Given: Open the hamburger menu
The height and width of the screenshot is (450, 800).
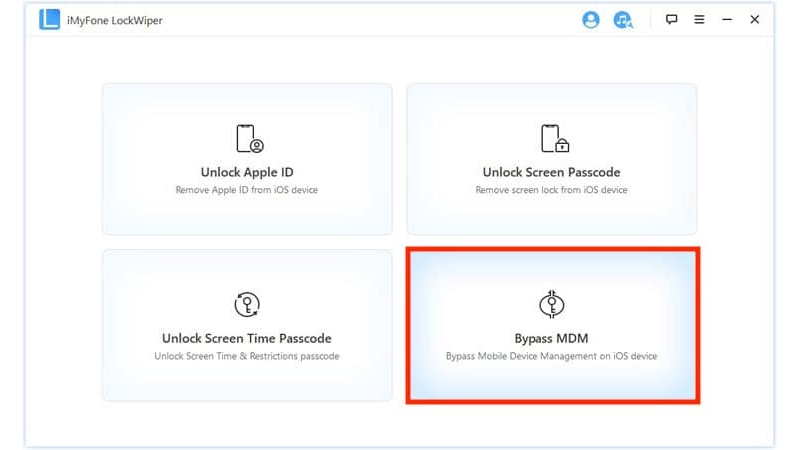Looking at the screenshot, I should point(699,19).
